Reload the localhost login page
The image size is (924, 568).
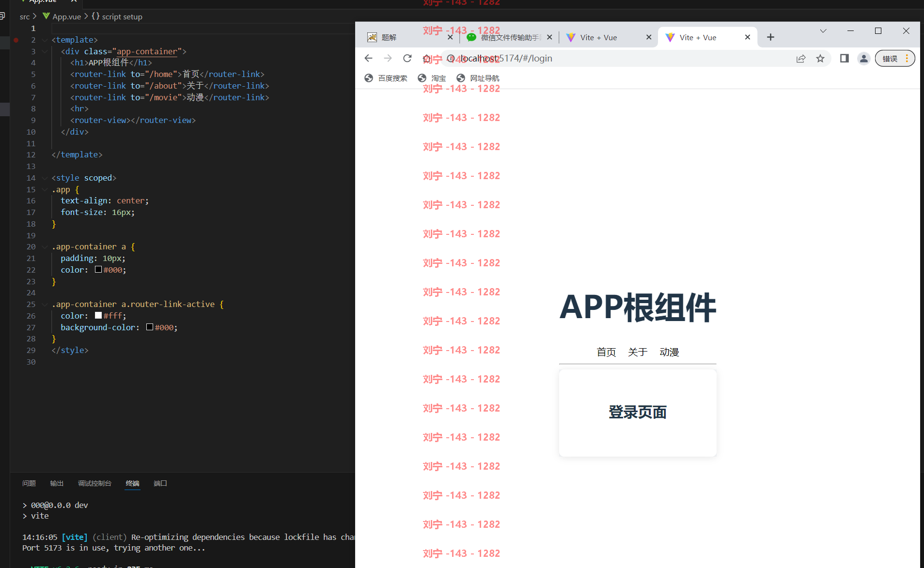(407, 58)
